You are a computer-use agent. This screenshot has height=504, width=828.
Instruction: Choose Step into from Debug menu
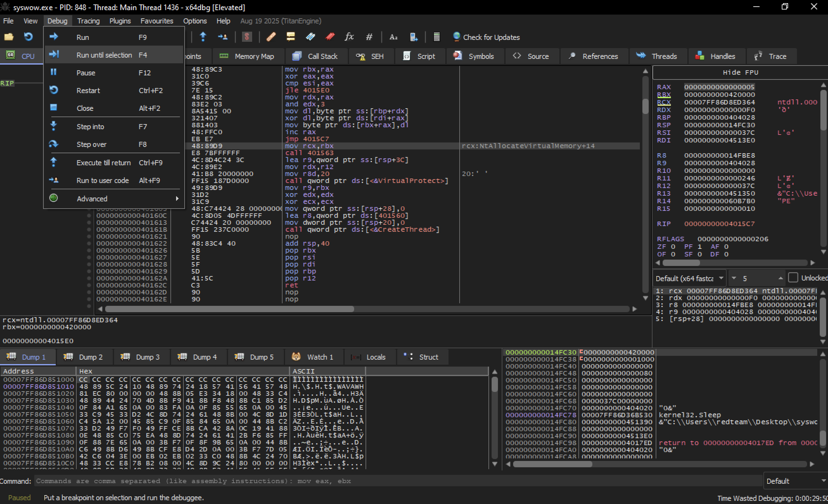[x=114, y=127]
